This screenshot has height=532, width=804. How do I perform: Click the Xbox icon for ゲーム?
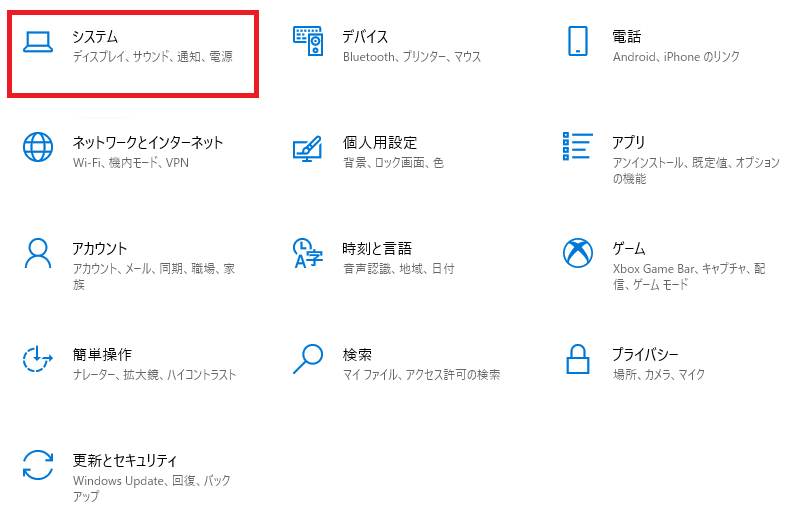(578, 253)
